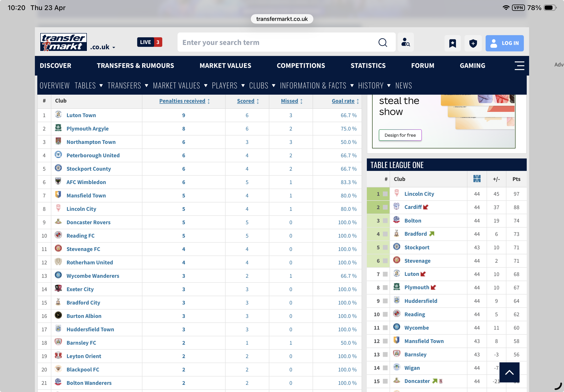Open Barnsley in the league table
564x392 pixels.
pos(415,354)
